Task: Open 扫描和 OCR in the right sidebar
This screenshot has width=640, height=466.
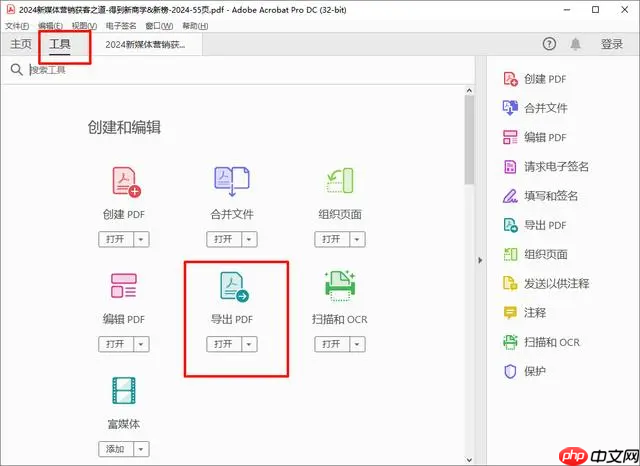Action: [x=541, y=342]
